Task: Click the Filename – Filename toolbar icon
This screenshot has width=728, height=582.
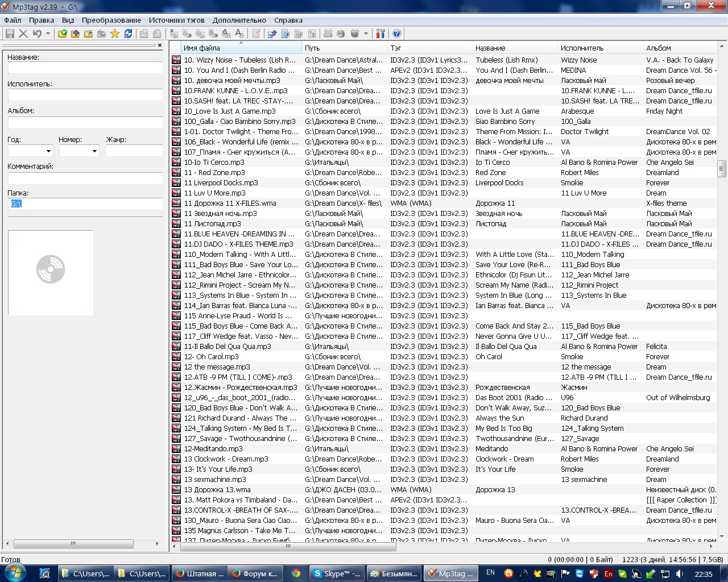Action: click(x=200, y=34)
